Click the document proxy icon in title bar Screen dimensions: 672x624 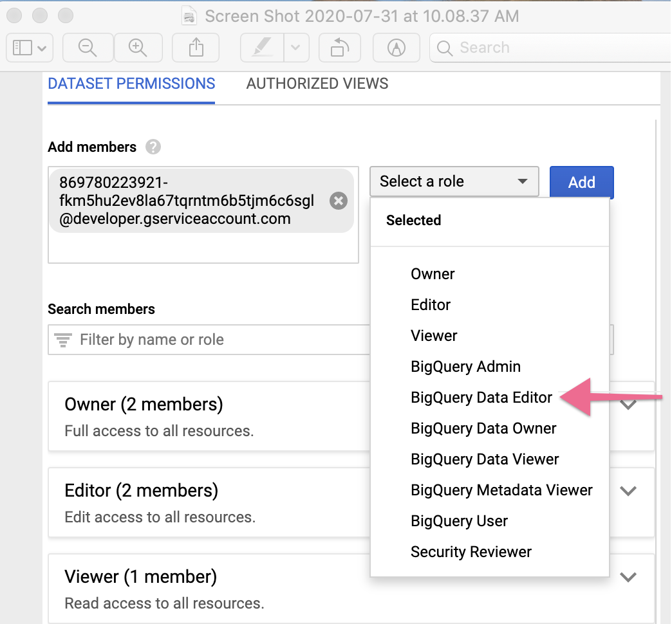click(189, 16)
